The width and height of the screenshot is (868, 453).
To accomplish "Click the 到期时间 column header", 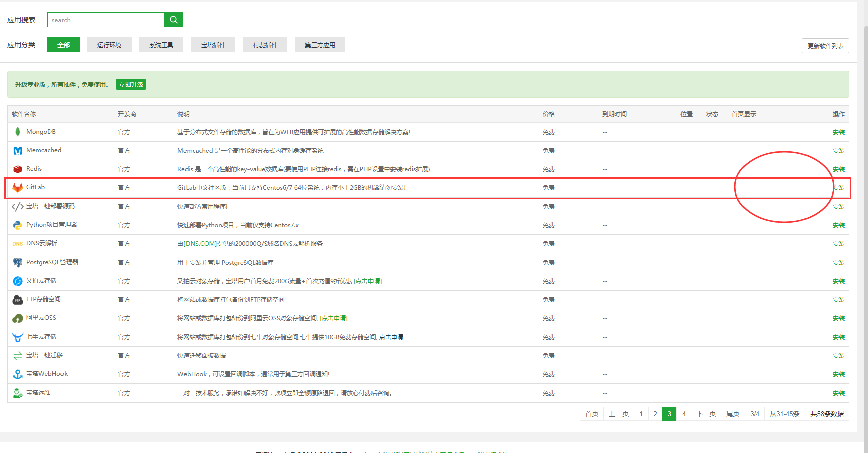I will click(614, 114).
